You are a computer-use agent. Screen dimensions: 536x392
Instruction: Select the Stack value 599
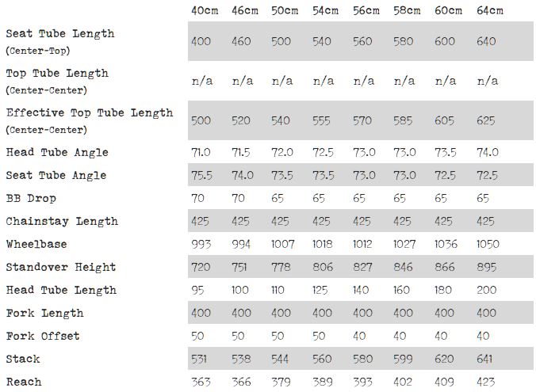(404, 359)
